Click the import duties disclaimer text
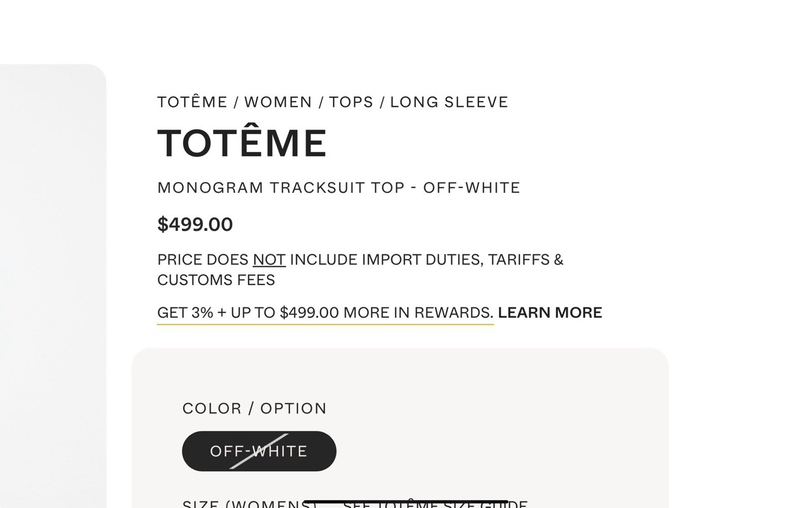Screen dimensions: 812x508 coord(360,269)
